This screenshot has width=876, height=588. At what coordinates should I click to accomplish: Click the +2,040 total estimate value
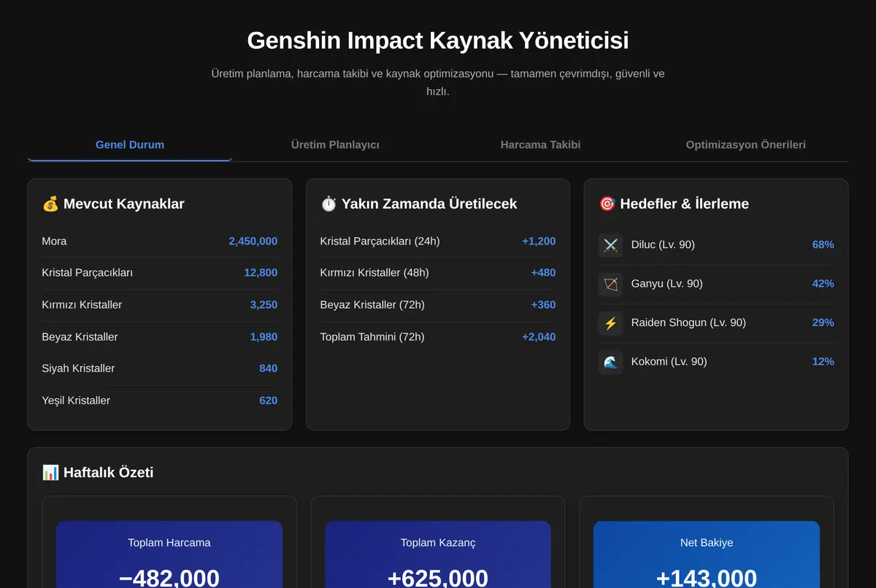pyautogui.click(x=539, y=337)
